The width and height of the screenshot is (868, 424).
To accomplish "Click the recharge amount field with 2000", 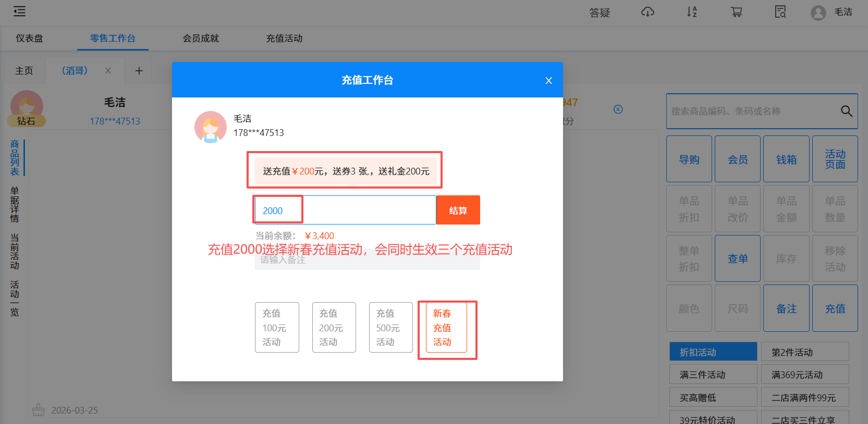I will [345, 210].
